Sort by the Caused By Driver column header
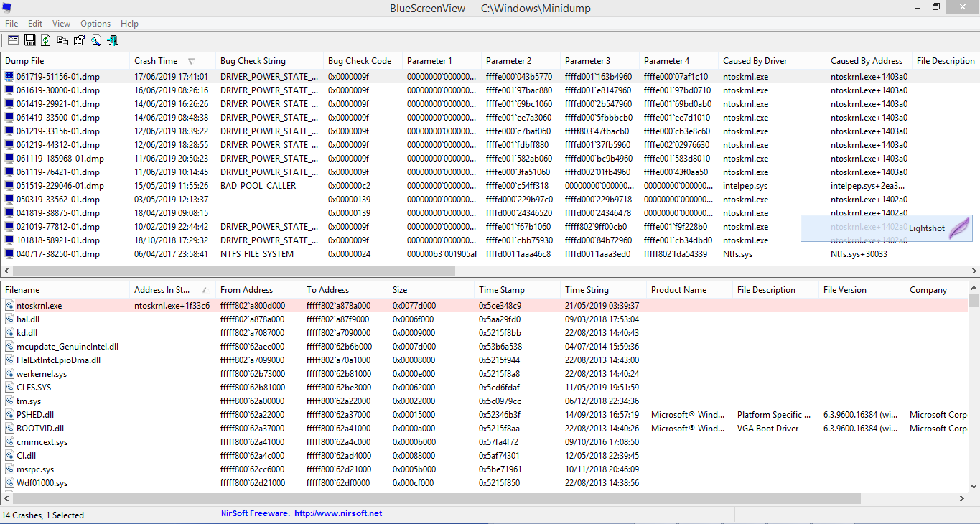The image size is (980, 524). tap(772, 61)
